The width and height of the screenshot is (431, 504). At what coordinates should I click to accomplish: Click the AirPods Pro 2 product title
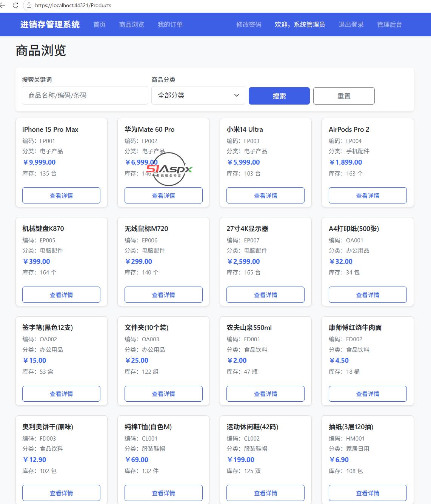click(x=349, y=129)
